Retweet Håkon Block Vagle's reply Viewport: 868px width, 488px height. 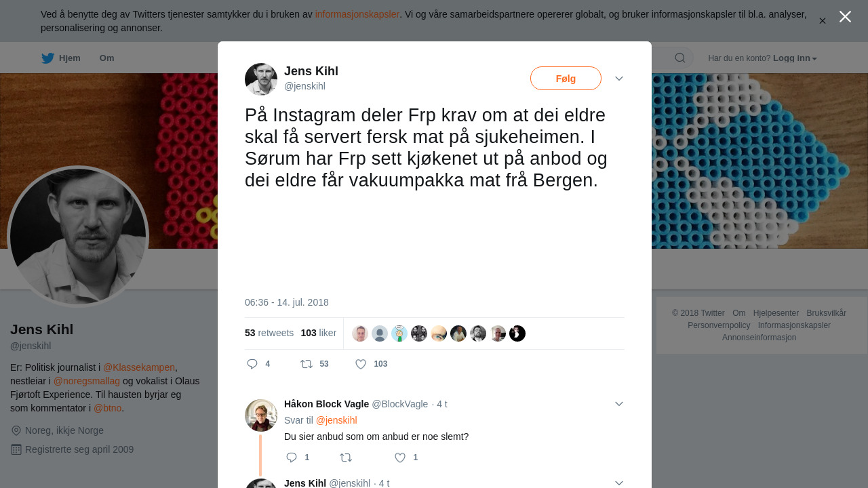pos(346,457)
